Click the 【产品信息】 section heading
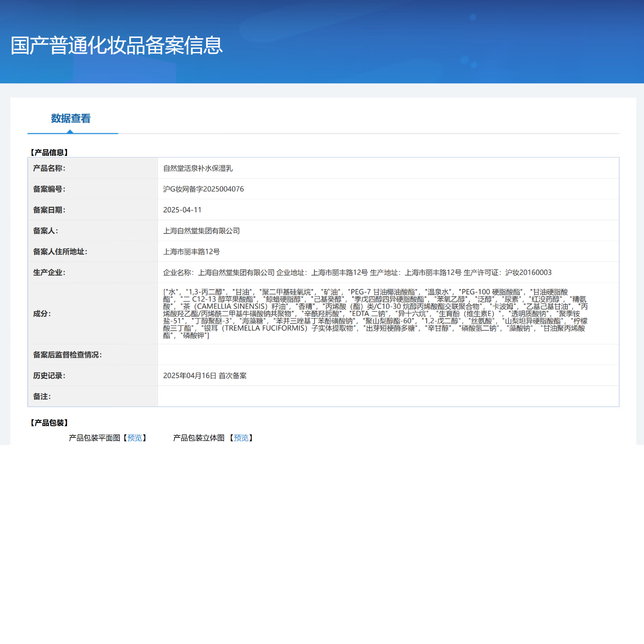The height and width of the screenshot is (644, 644). (x=49, y=152)
